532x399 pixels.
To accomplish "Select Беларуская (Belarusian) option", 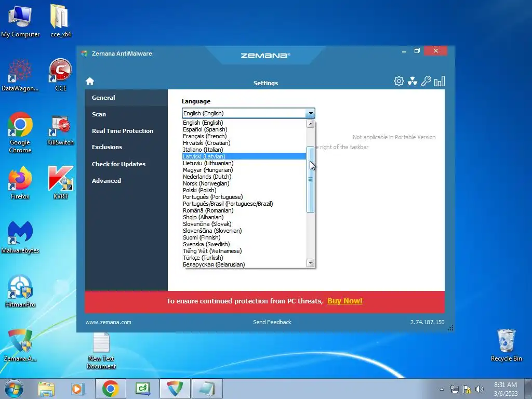I will click(x=244, y=264).
